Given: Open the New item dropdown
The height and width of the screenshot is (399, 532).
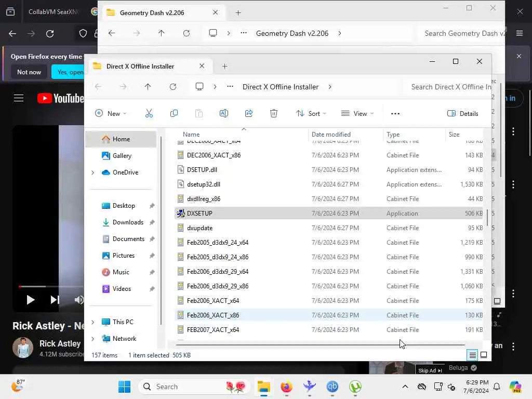Looking at the screenshot, I should pyautogui.click(x=111, y=113).
